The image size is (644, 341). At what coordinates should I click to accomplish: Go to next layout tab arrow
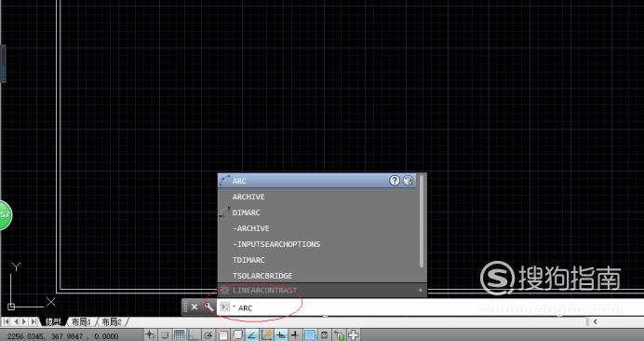pos(25,321)
